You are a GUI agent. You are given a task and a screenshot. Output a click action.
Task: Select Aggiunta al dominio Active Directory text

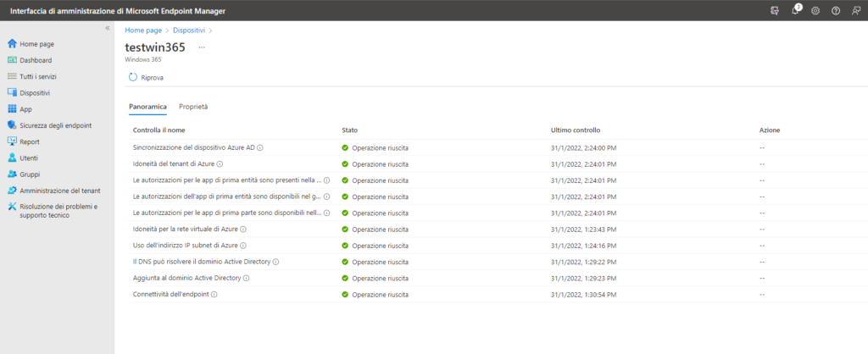tap(187, 279)
